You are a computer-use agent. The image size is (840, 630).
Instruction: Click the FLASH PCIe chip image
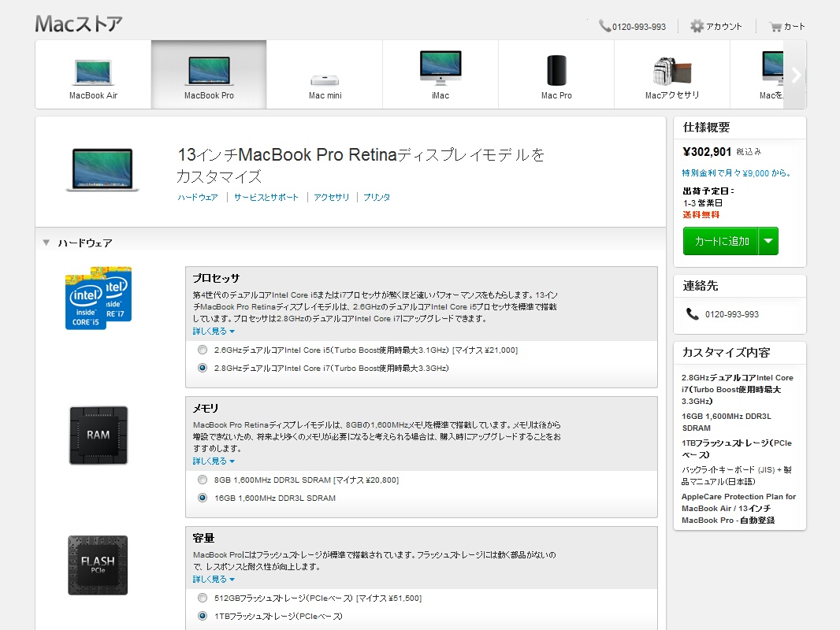(x=98, y=565)
